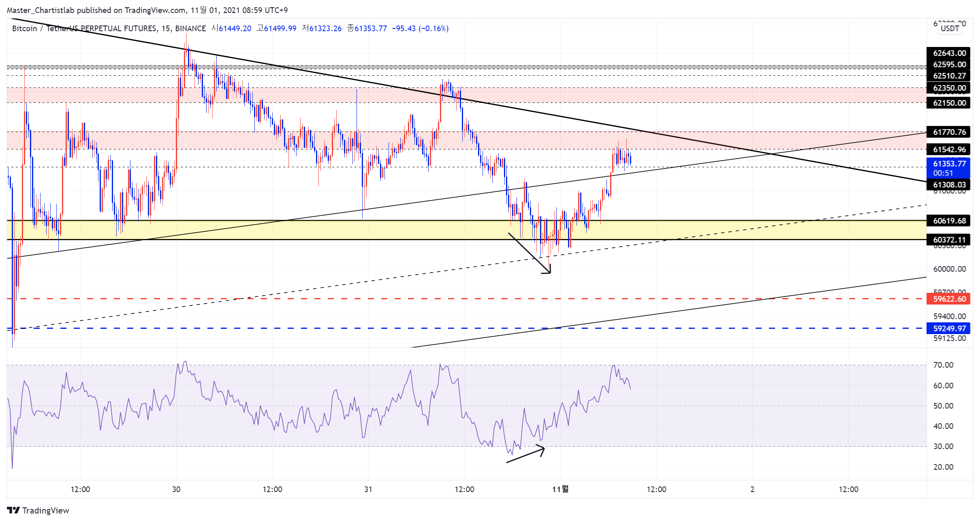Viewport: 980px width, 522px height.
Task: Click the low value 61323.26
Action: (325, 28)
